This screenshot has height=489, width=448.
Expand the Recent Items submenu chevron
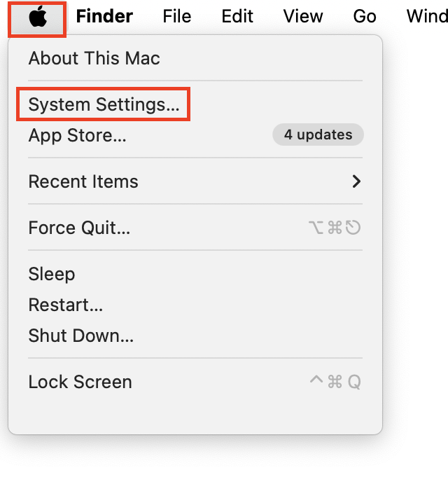point(356,181)
